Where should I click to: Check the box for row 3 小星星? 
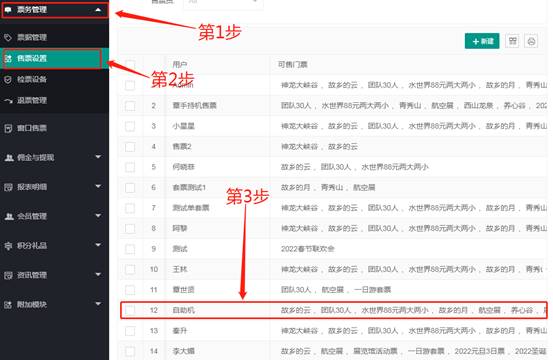click(130, 126)
